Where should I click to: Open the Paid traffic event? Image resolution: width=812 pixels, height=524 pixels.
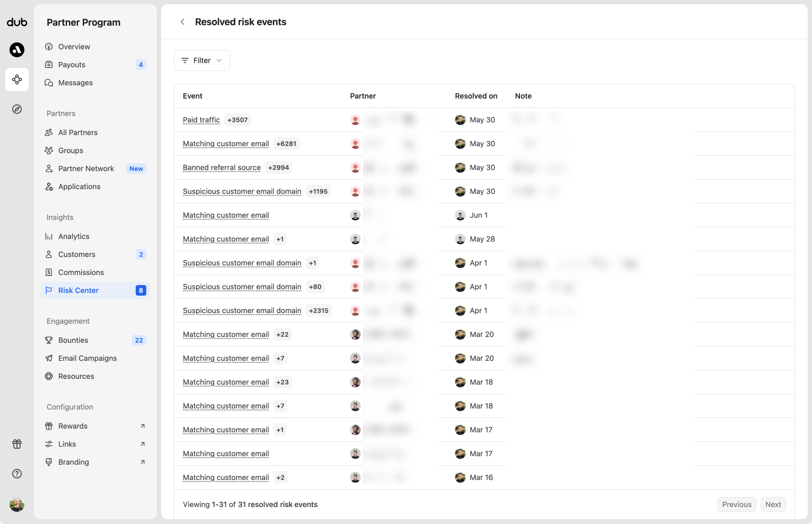(x=201, y=120)
